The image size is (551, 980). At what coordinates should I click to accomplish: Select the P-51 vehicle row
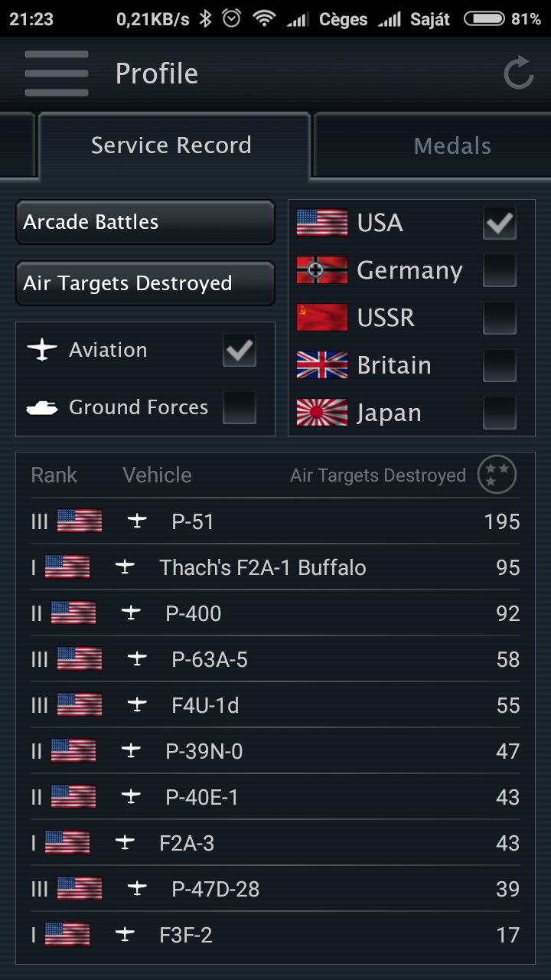point(275,521)
